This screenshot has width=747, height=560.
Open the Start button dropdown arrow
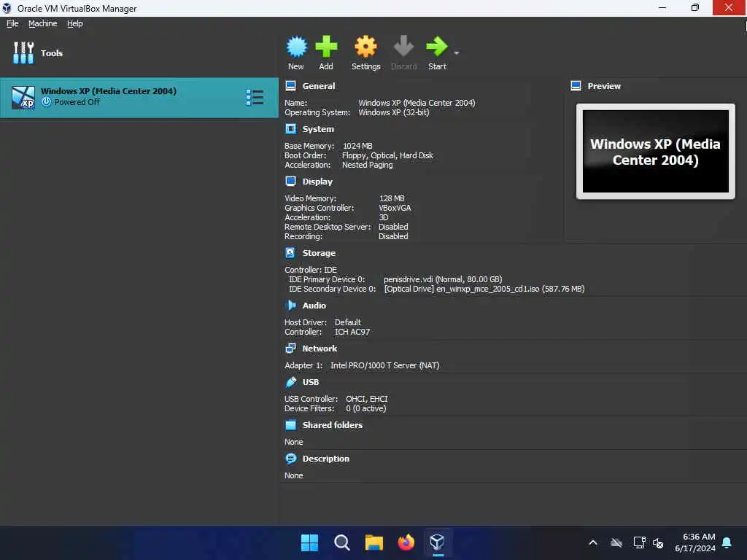[457, 52]
